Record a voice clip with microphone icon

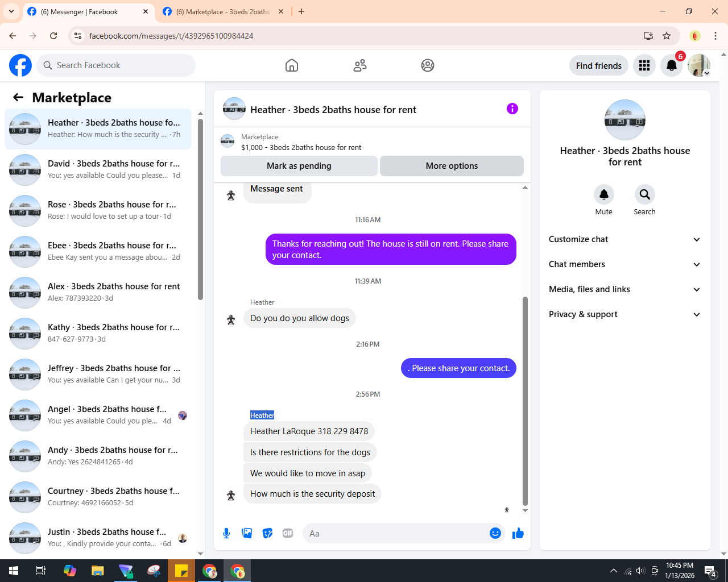click(x=226, y=533)
